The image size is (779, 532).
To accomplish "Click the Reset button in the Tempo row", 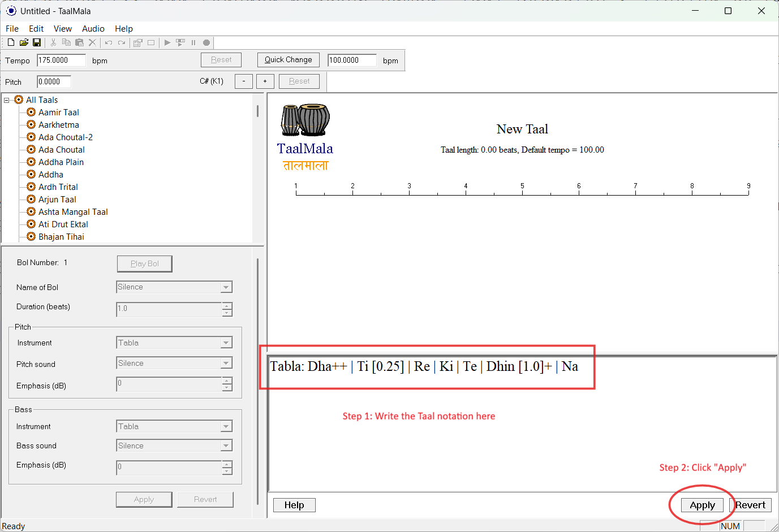I will pos(221,60).
